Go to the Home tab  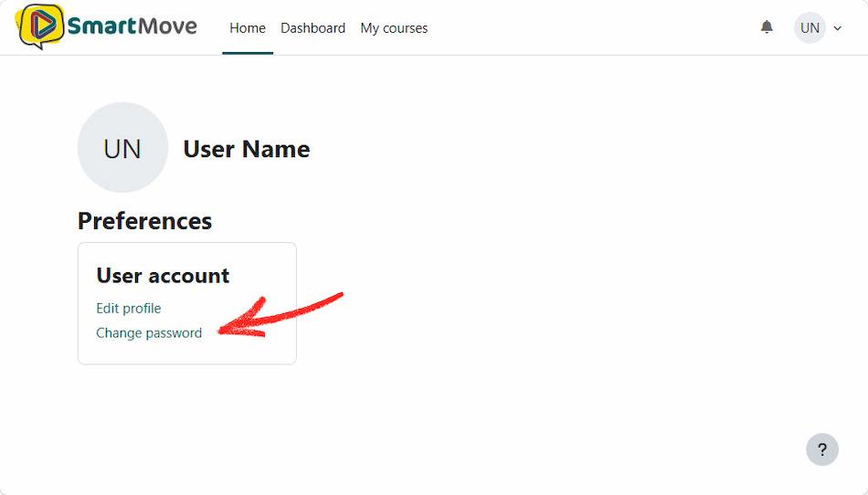248,28
